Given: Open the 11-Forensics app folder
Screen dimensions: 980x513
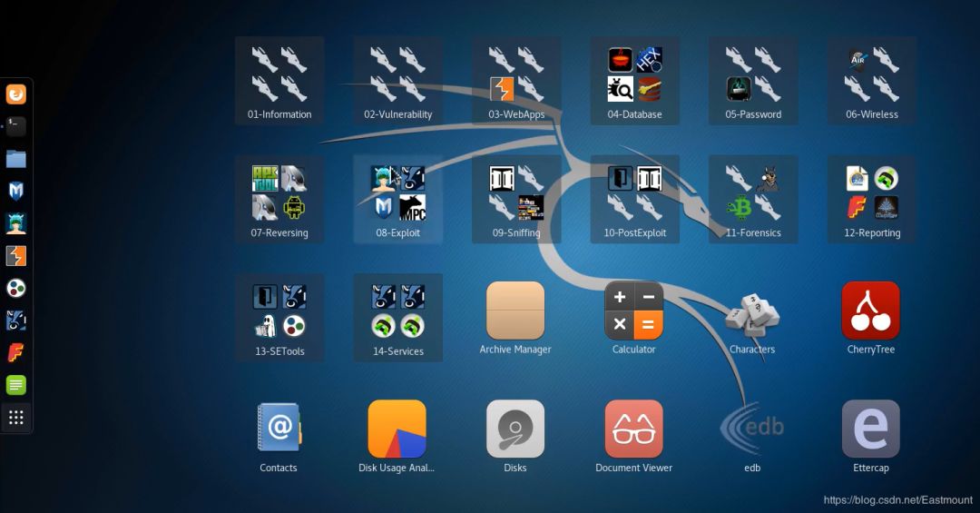Looking at the screenshot, I should click(x=753, y=199).
